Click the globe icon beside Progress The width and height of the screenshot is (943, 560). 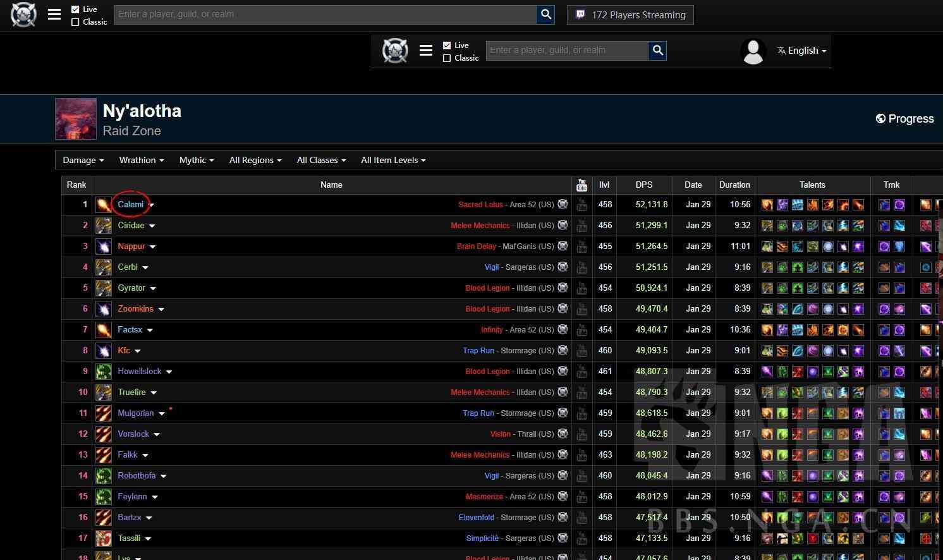pyautogui.click(x=880, y=119)
